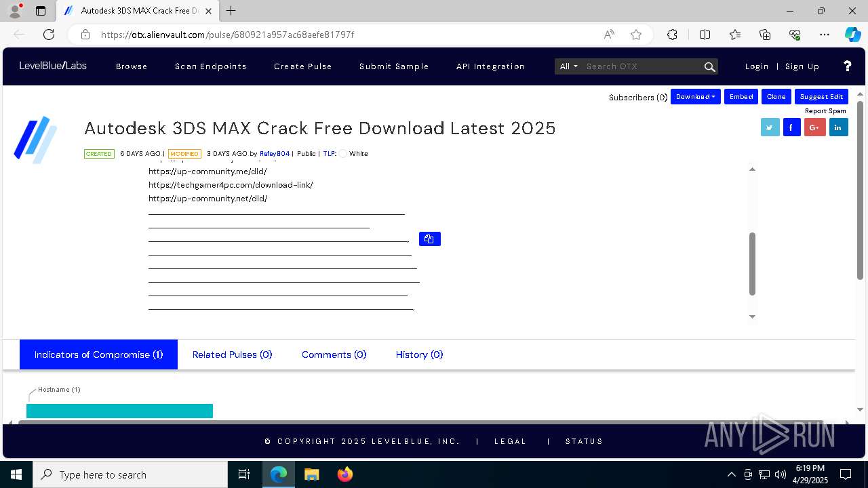Share pulse on Facebook
The width and height of the screenshot is (868, 488).
792,127
